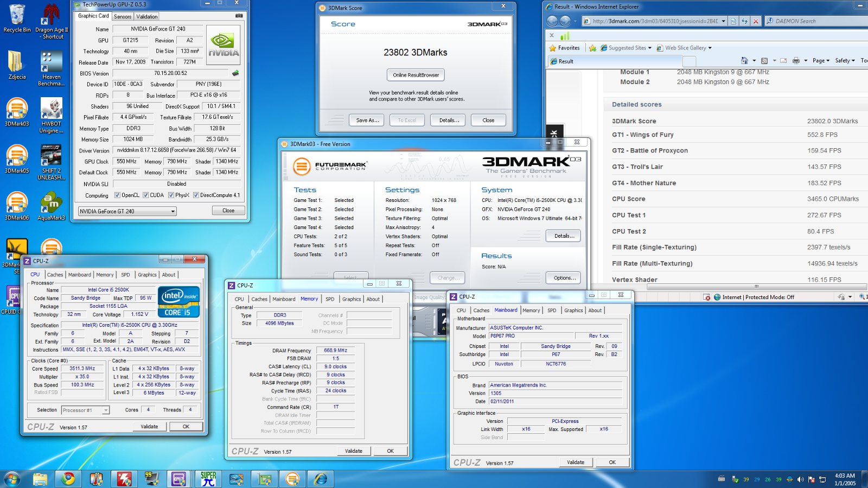The image size is (868, 488).
Task: Open Graphics tab in CPU-Z mainboard window
Action: pyautogui.click(x=573, y=310)
